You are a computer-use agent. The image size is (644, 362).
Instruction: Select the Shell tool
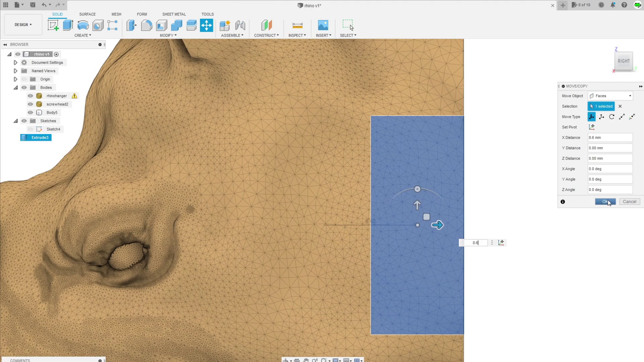coord(161,25)
